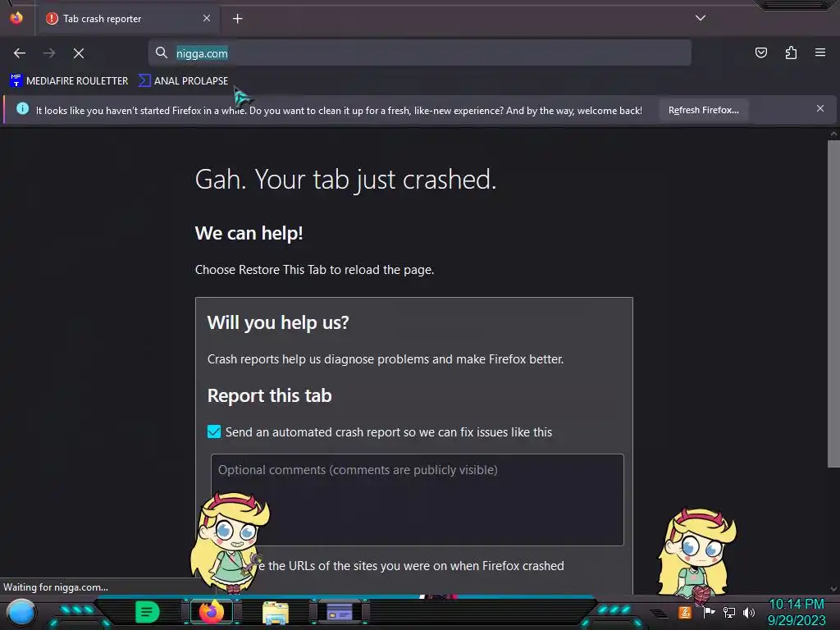This screenshot has width=840, height=630.
Task: Open the network tray icon
Action: click(x=729, y=612)
